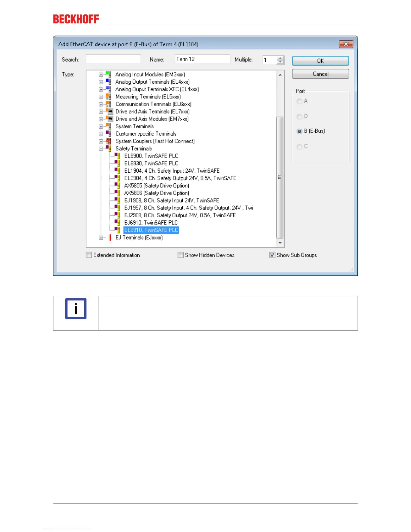Select port D radio button

pos(300,117)
